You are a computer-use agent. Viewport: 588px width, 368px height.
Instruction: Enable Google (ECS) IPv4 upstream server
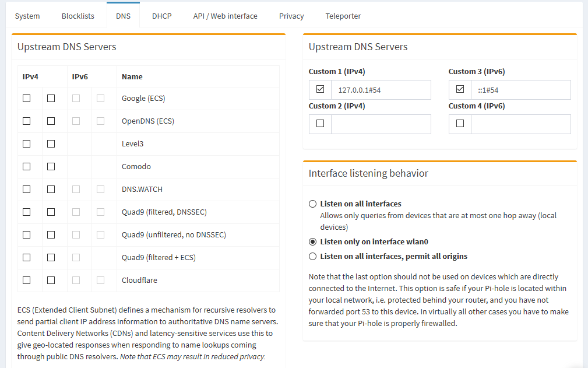27,98
